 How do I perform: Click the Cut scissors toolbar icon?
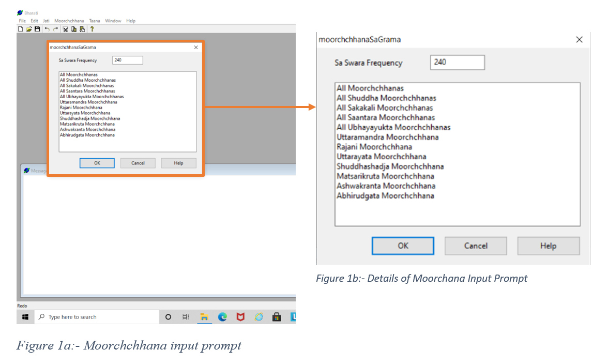pyautogui.click(x=66, y=29)
